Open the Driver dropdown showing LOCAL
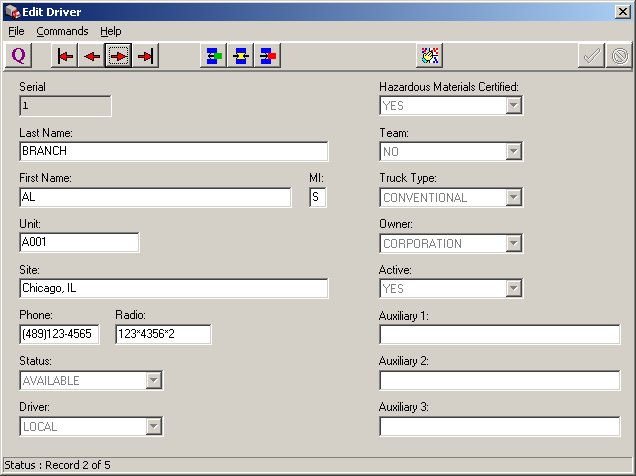Viewport: 636px width, 476px height. click(153, 427)
